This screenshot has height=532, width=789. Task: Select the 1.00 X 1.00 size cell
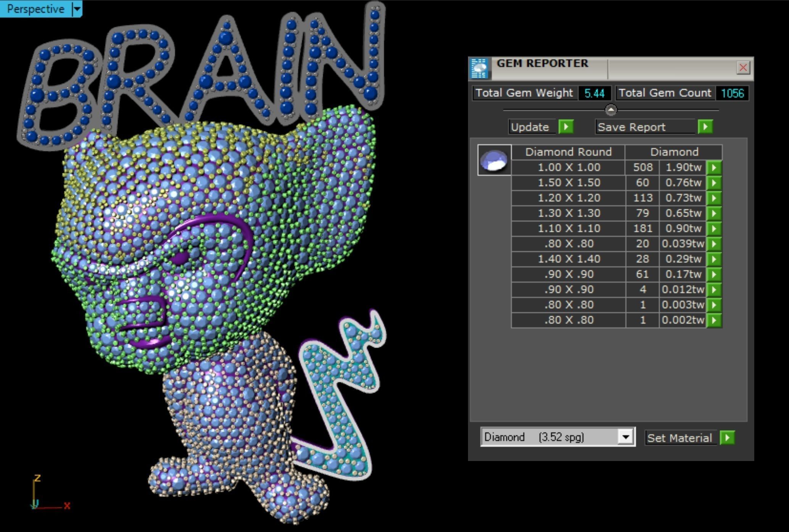pos(568,168)
